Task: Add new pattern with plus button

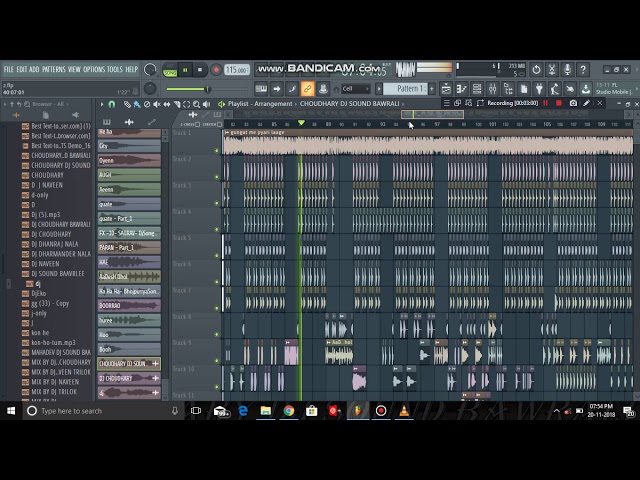Action: (432, 89)
